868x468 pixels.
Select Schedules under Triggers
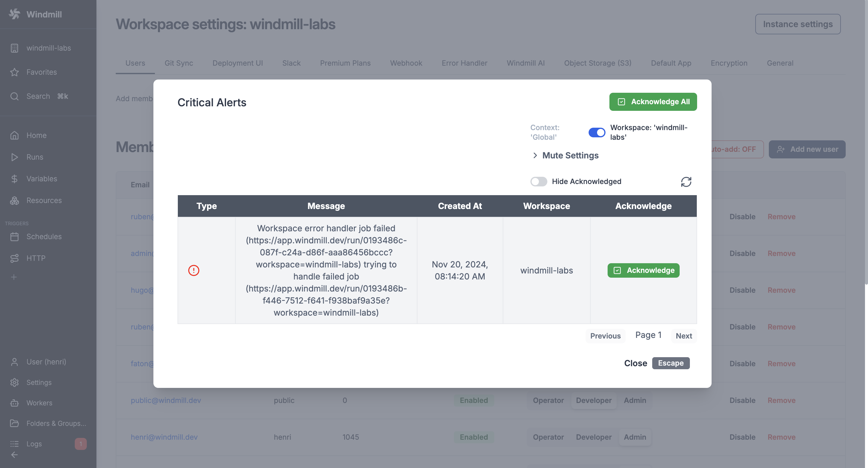click(x=44, y=236)
